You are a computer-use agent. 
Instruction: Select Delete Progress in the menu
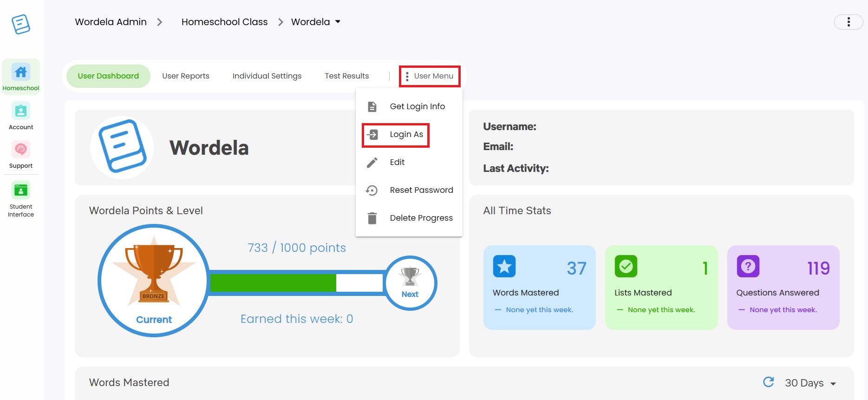click(421, 218)
